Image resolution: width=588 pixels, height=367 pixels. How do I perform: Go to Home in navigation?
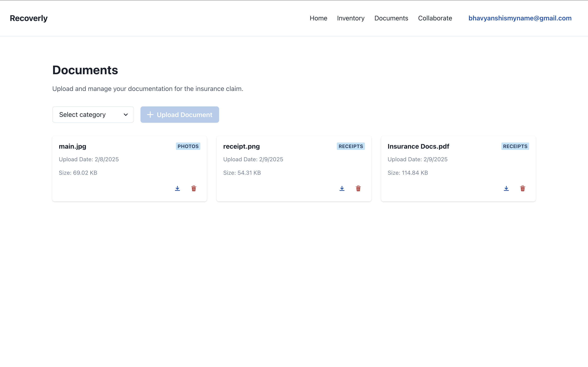click(318, 18)
